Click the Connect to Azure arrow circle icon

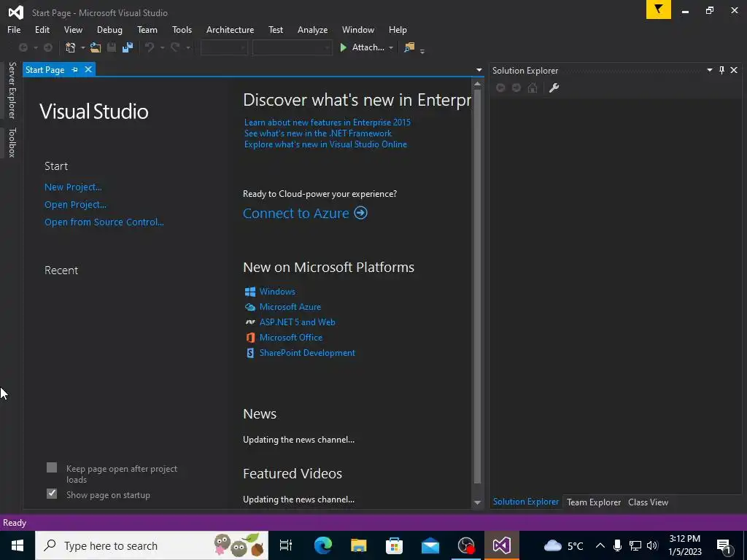pyautogui.click(x=360, y=212)
